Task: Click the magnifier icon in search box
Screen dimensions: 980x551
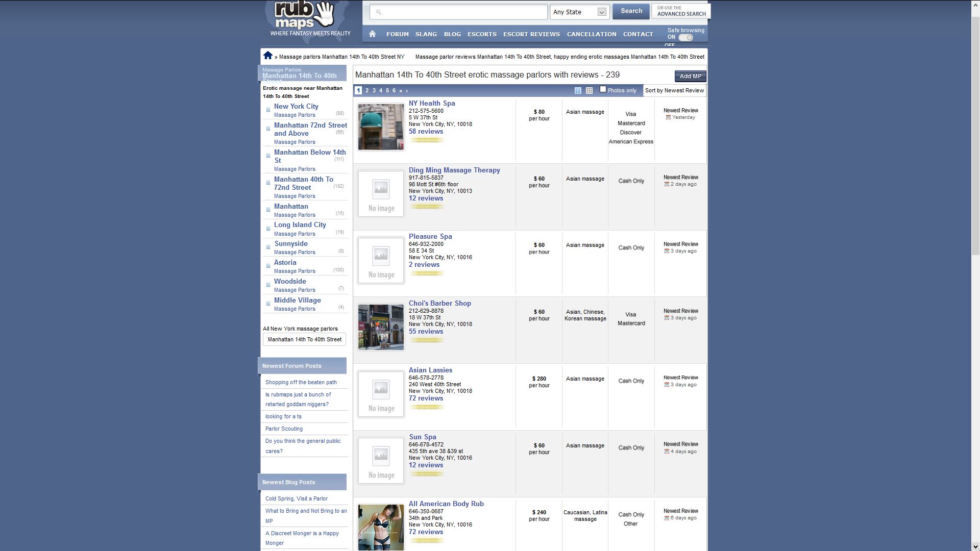Action: pyautogui.click(x=379, y=12)
